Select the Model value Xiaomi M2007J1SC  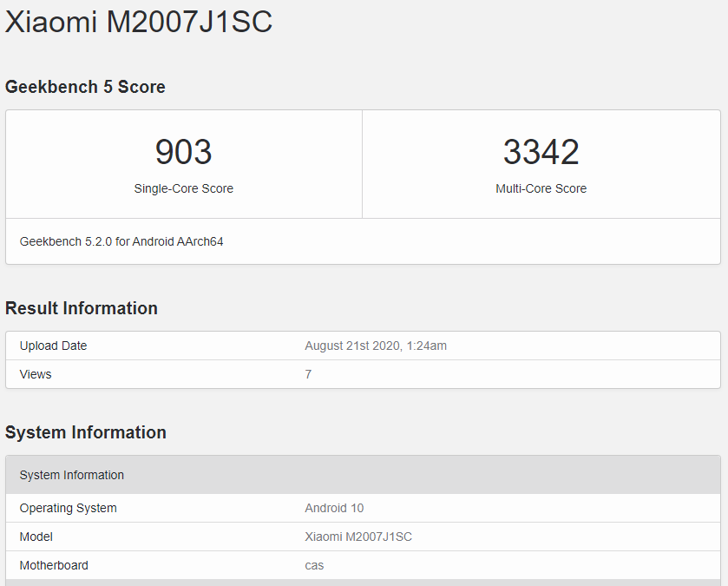358,537
